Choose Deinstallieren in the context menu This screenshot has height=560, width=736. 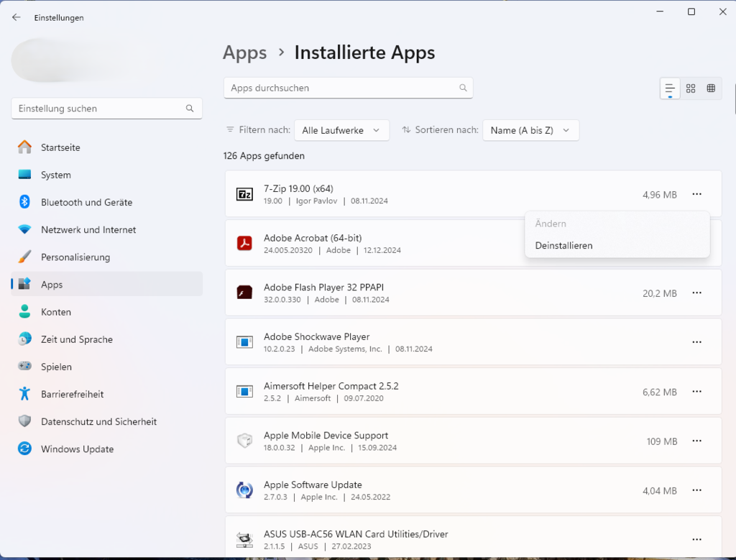point(563,246)
